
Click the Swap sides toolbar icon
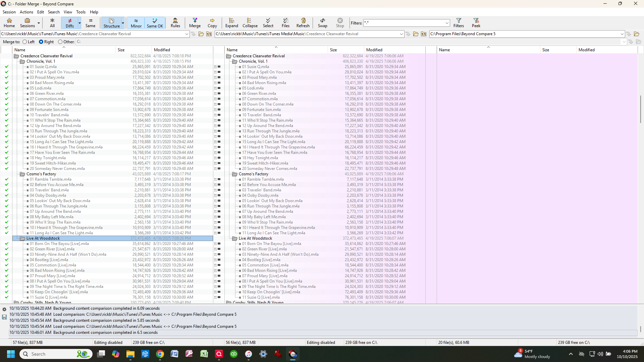click(x=322, y=22)
